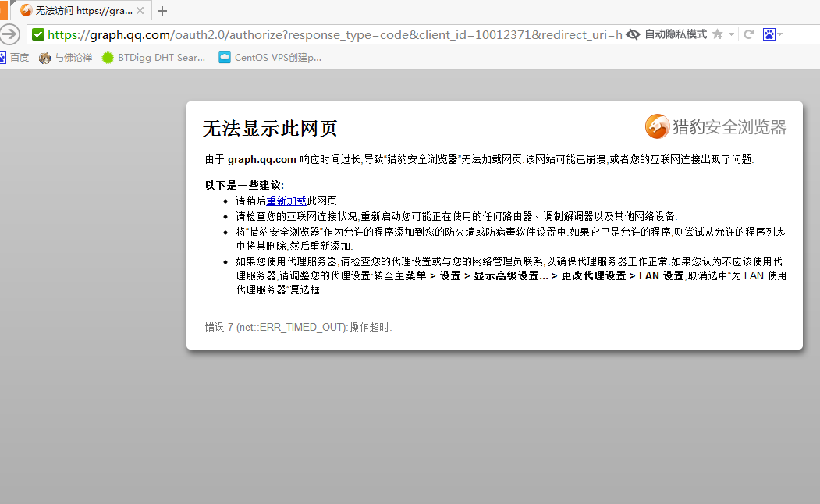The height and width of the screenshot is (504, 820).
Task: Add page to favorites with star icon
Action: [x=718, y=34]
